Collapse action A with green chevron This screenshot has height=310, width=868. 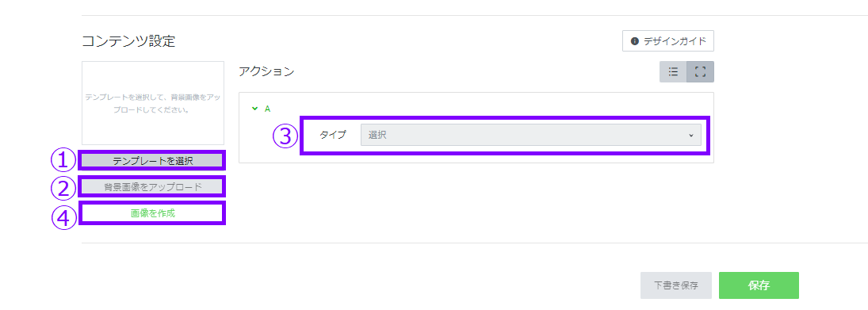254,109
